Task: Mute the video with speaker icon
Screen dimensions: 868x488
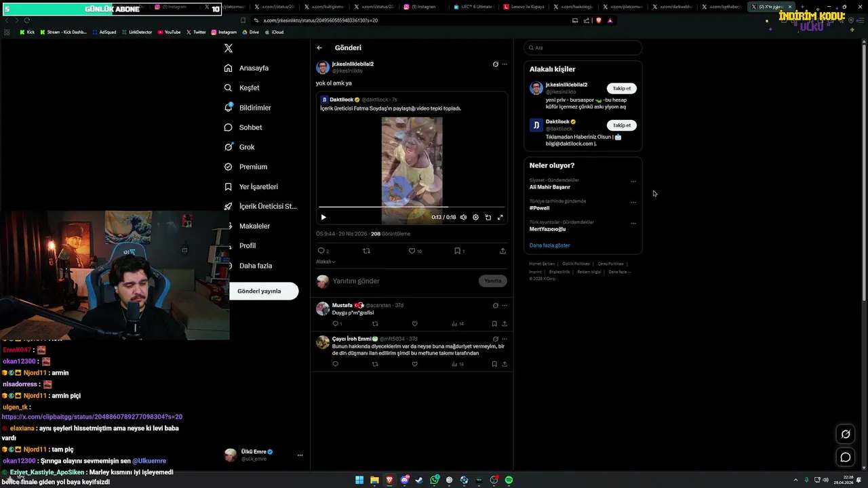Action: [463, 218]
